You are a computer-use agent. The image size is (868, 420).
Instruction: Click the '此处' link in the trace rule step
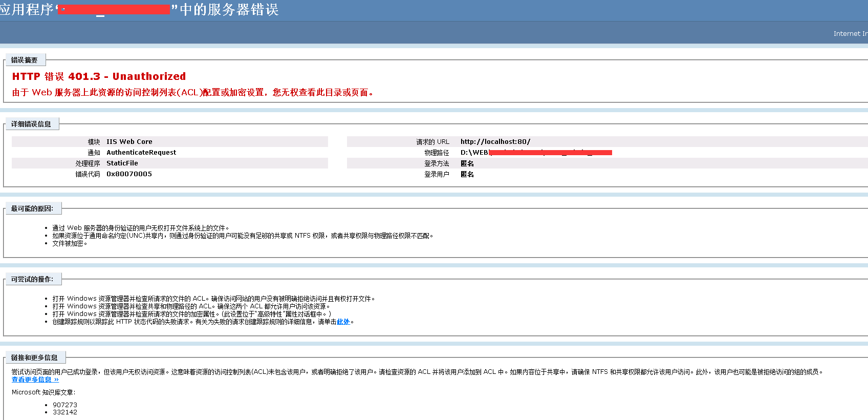tap(343, 322)
